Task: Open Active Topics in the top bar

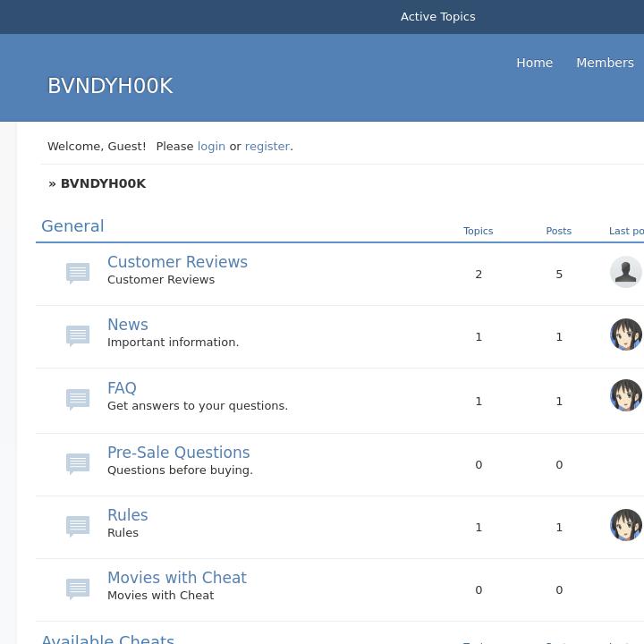Action: 437,17
